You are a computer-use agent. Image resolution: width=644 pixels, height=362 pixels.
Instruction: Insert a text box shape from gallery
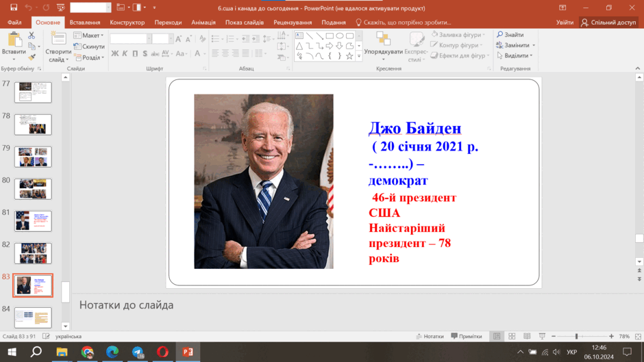pos(299,36)
